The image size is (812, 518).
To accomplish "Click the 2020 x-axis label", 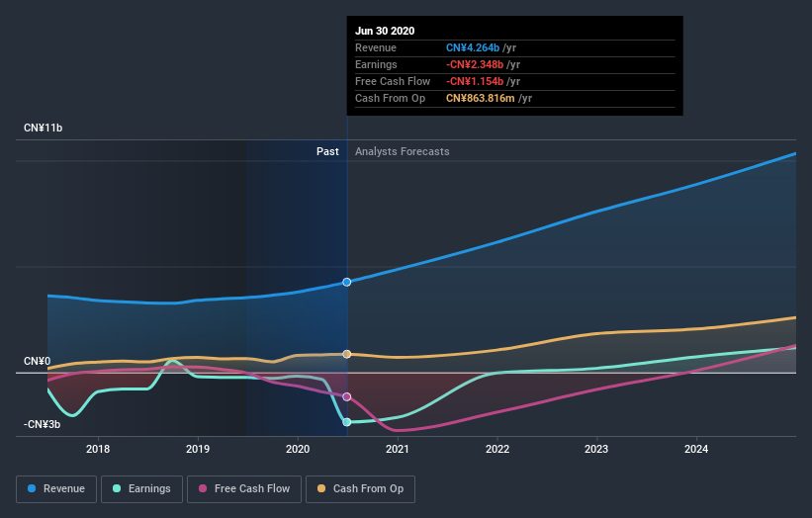I will click(x=298, y=449).
